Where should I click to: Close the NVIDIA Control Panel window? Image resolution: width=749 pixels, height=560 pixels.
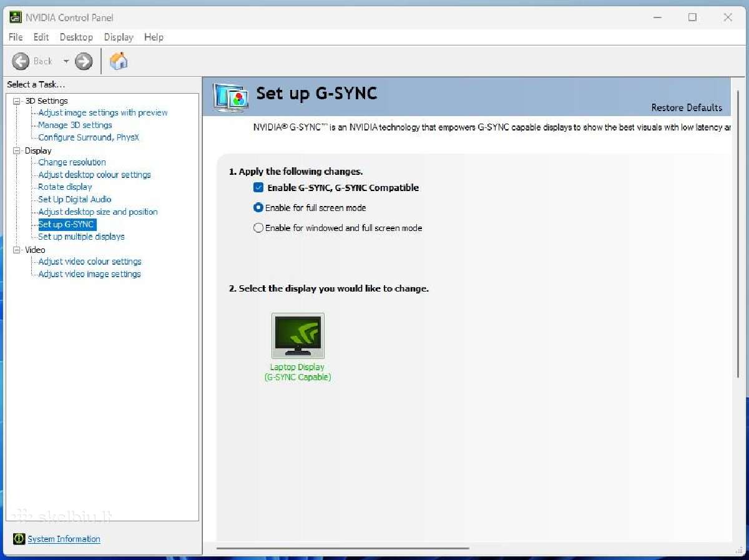click(x=728, y=17)
